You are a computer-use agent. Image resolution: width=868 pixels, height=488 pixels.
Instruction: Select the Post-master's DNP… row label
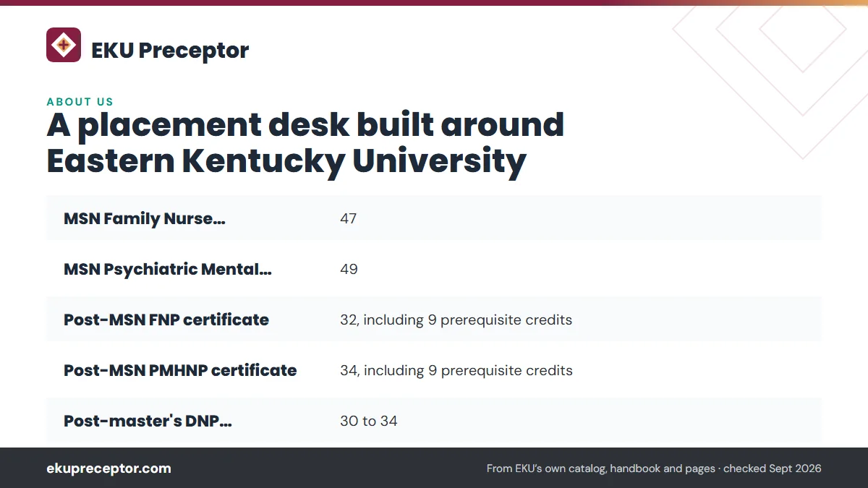point(148,421)
